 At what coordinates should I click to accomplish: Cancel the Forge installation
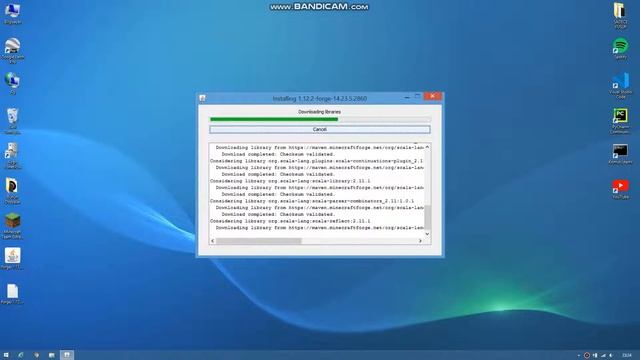320,129
